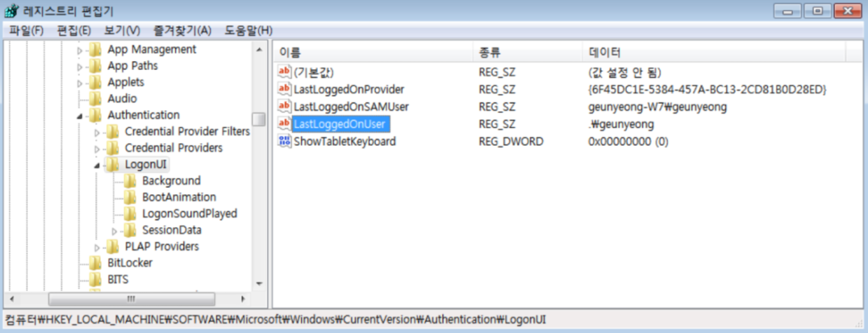Expand Credential Provider Filters key
Image resolution: width=868 pixels, height=333 pixels.
97,132
